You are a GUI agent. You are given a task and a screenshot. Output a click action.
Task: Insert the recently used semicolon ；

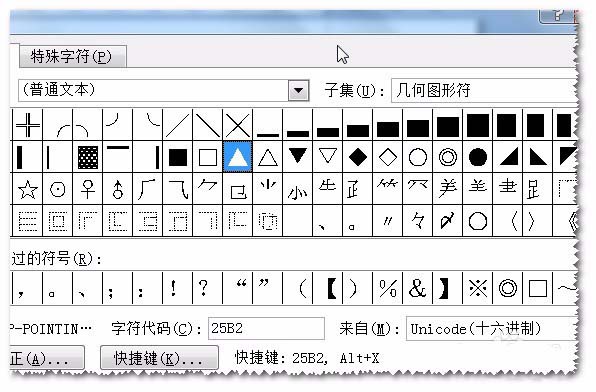[118, 288]
